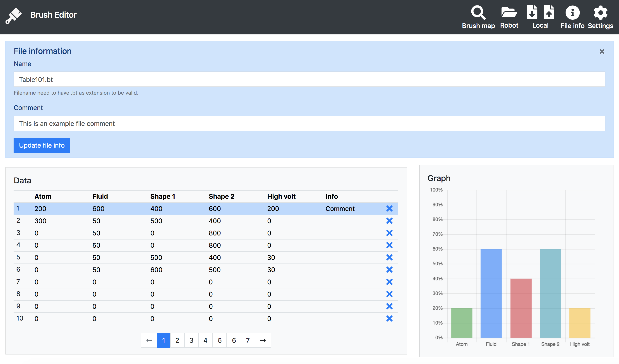
Task: Click the High volt axis label below graph
Action: pyautogui.click(x=579, y=344)
